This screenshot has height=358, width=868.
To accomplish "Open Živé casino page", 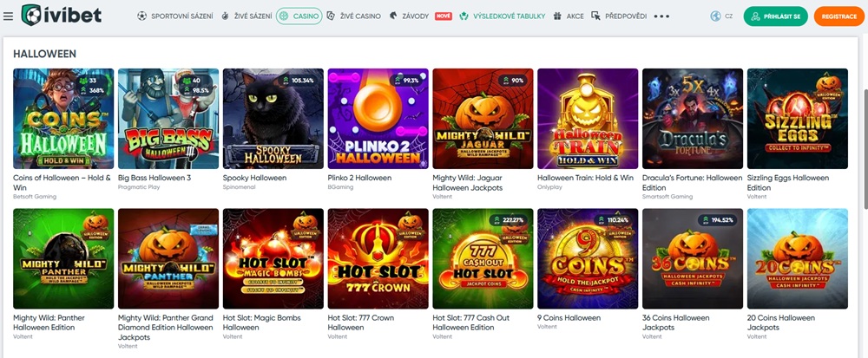I will (360, 16).
